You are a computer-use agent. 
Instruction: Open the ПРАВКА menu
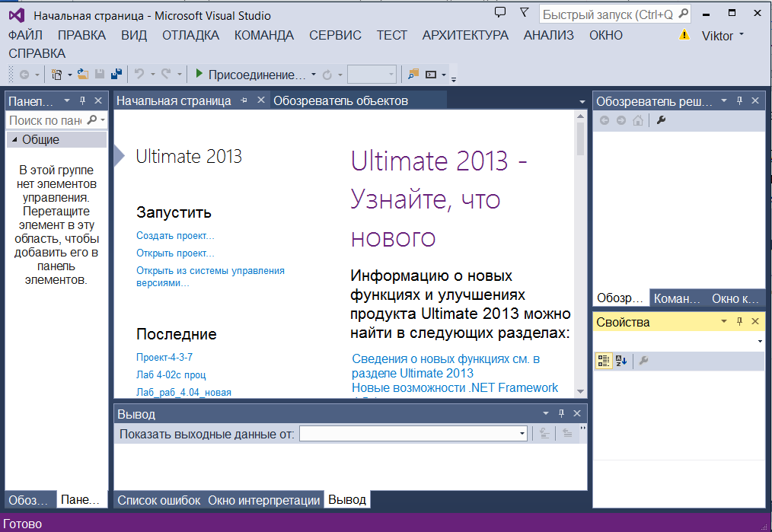[81, 36]
